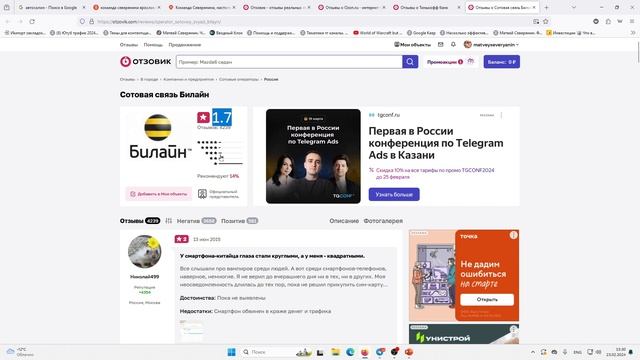This screenshot has height=360, width=640.
Task: Open the review title about смартфона-китайца
Action: coord(272,256)
